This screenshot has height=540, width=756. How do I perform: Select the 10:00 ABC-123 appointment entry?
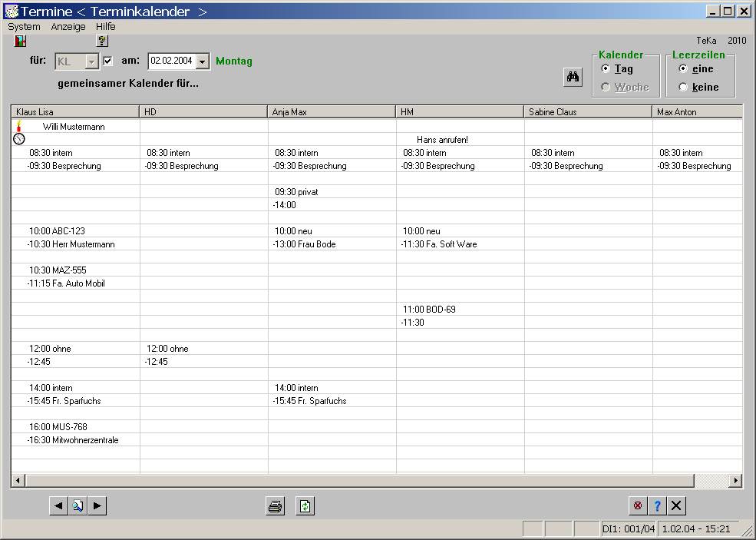pos(57,231)
